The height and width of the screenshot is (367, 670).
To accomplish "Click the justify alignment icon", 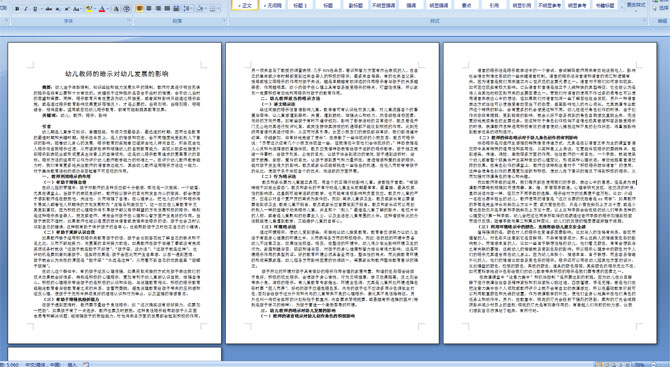I will pos(167,9).
